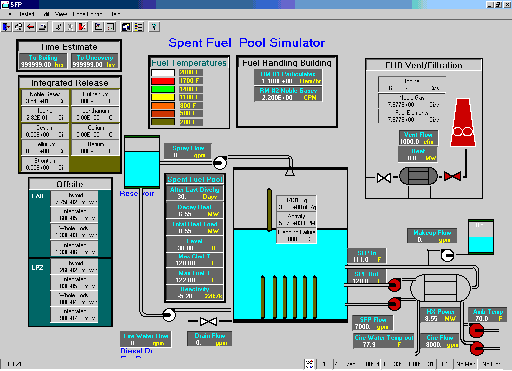The image size is (512, 371).
Task: Click the Makeup Flow value box
Action: pos(432,236)
